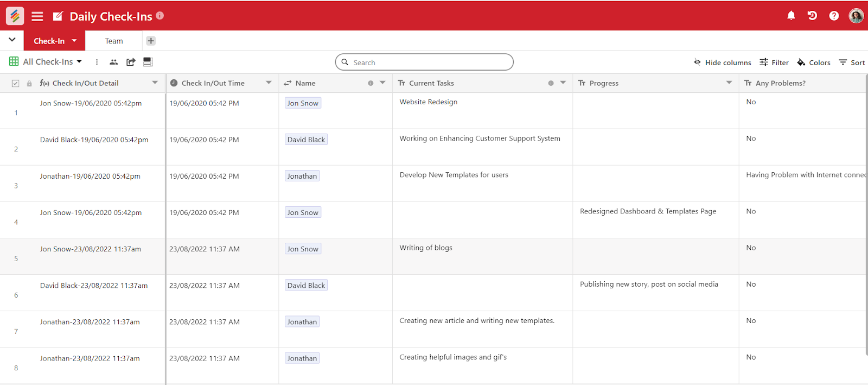Toggle the select-all rows checkbox

(15, 83)
